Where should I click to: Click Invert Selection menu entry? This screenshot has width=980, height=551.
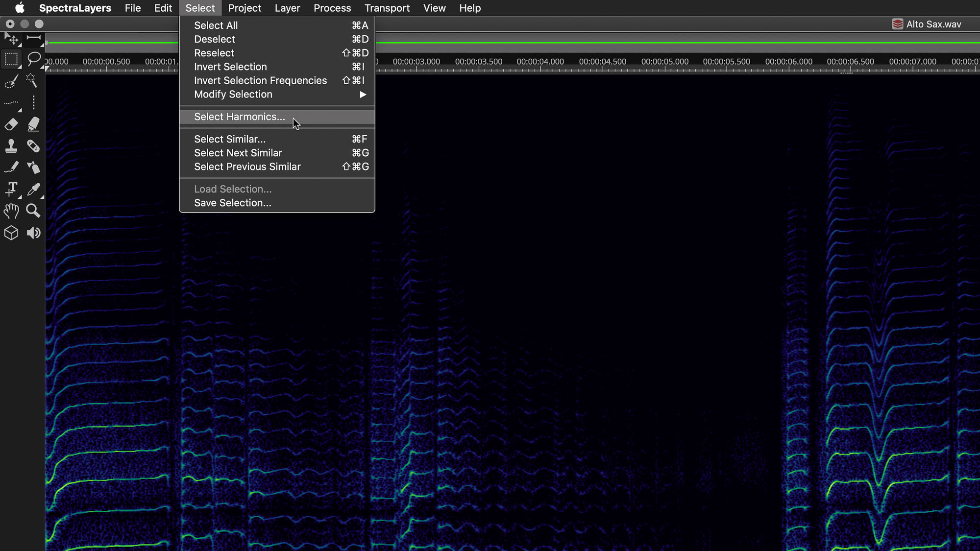tap(277, 67)
